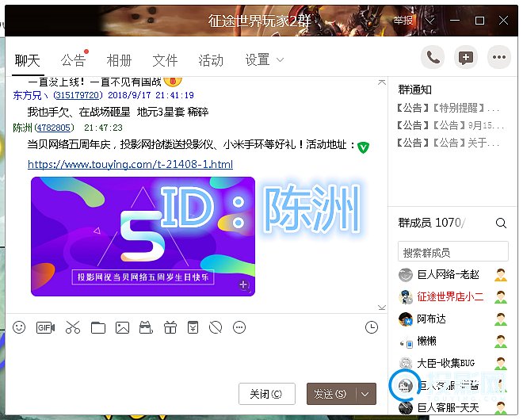The image size is (523, 420).
Task: Open the gift box icon
Action: 170,327
